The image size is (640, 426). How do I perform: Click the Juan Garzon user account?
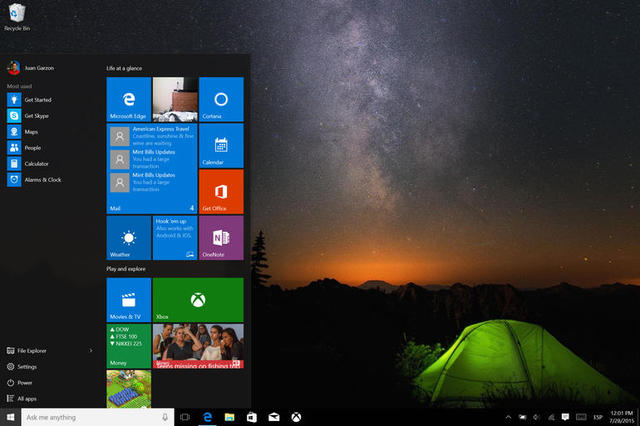31,68
